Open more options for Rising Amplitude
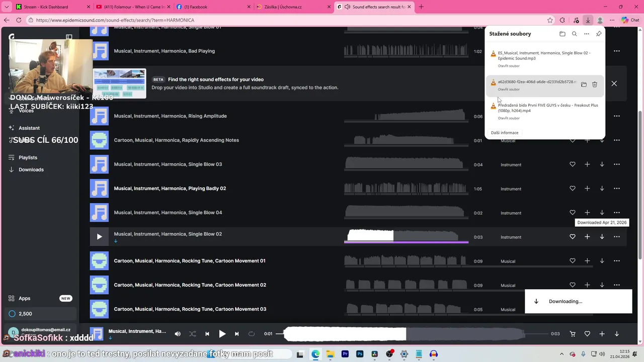The image size is (644, 362). pos(617,116)
